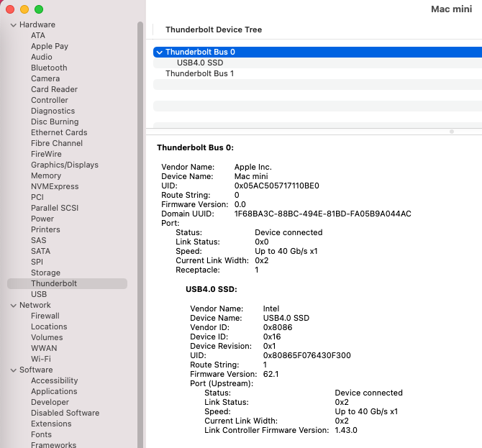482x448 pixels.
Task: Select WWAN under Network
Action: [x=44, y=348]
